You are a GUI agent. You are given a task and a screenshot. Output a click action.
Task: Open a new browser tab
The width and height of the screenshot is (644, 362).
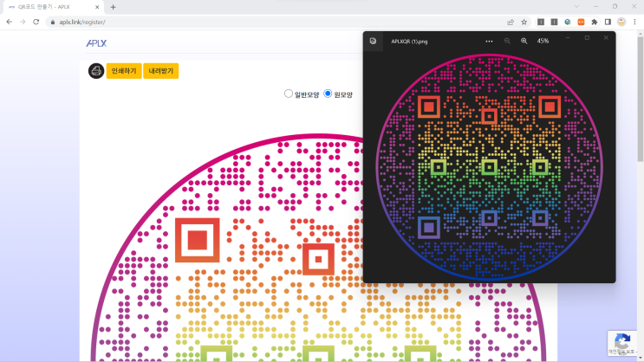(113, 7)
